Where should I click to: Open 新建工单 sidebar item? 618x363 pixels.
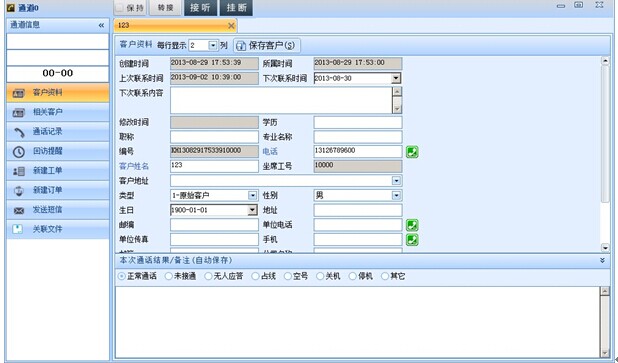coord(58,171)
